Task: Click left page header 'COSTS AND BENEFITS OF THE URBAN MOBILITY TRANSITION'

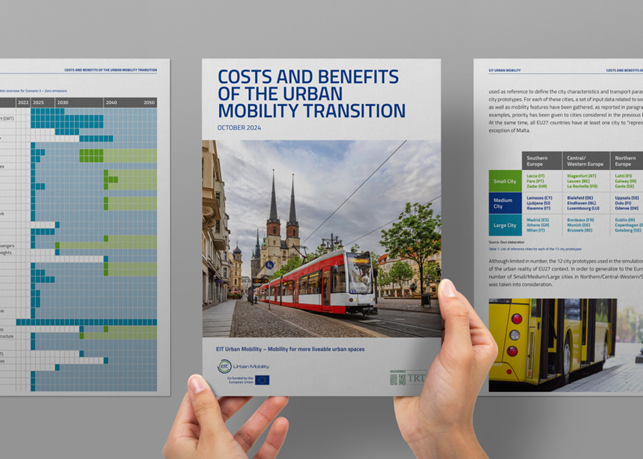Action: [111, 70]
